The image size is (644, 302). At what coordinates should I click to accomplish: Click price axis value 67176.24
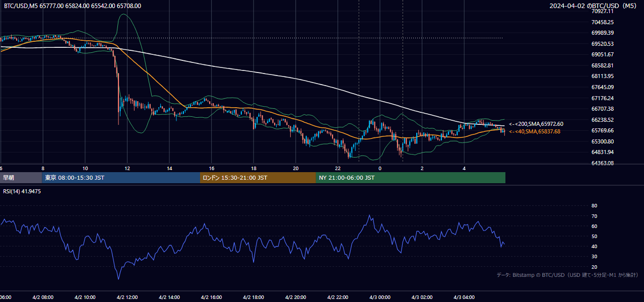point(602,98)
